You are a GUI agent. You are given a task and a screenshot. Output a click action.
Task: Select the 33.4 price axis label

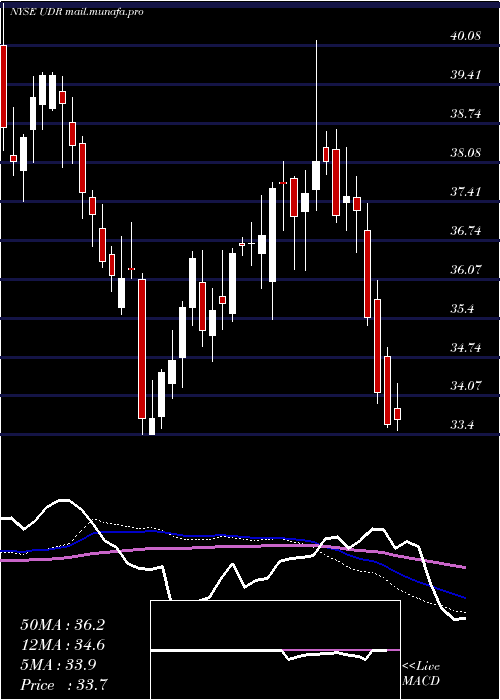coord(462,425)
